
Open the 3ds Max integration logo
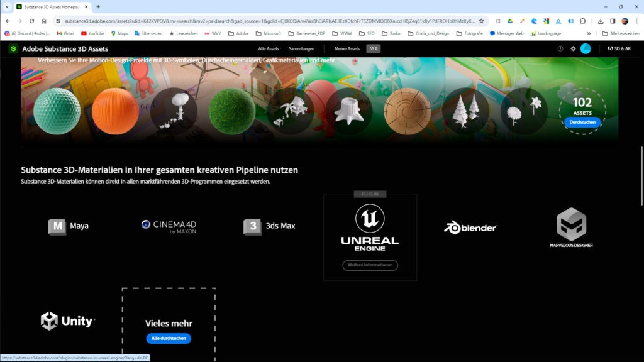[x=269, y=226]
